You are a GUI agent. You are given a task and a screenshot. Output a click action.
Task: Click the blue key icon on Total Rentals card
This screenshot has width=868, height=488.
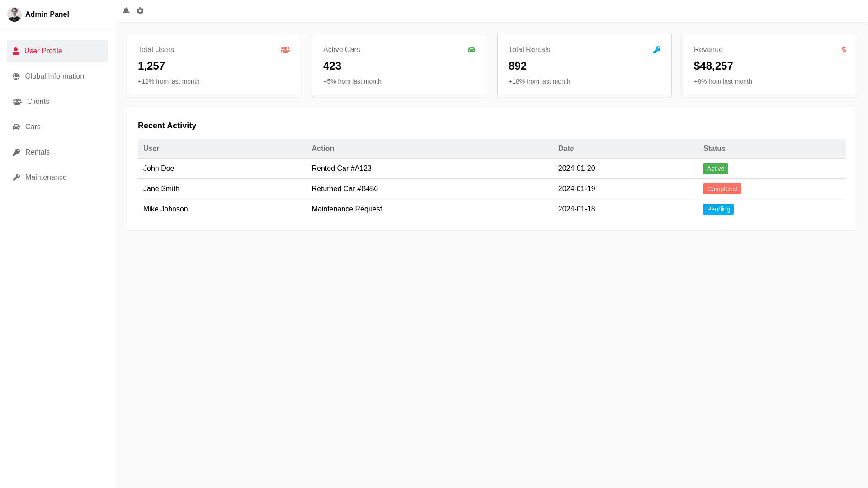(x=657, y=50)
